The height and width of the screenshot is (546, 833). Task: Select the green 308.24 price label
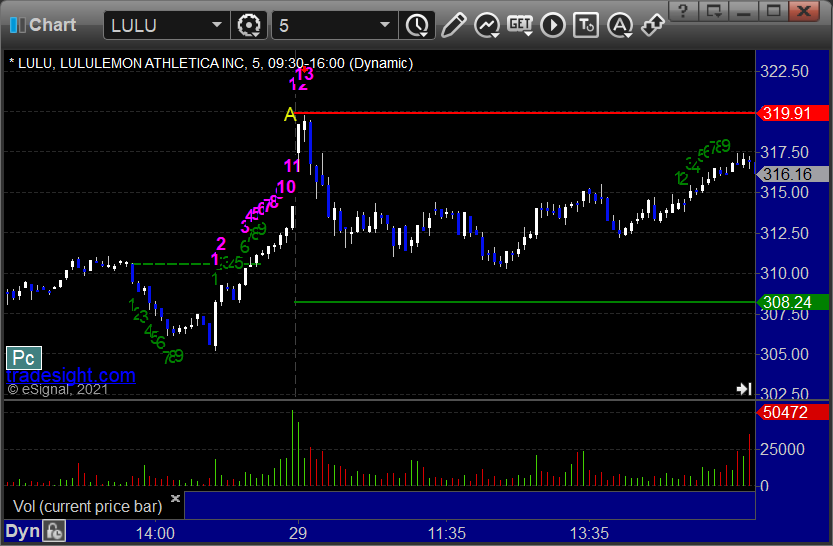coord(792,302)
